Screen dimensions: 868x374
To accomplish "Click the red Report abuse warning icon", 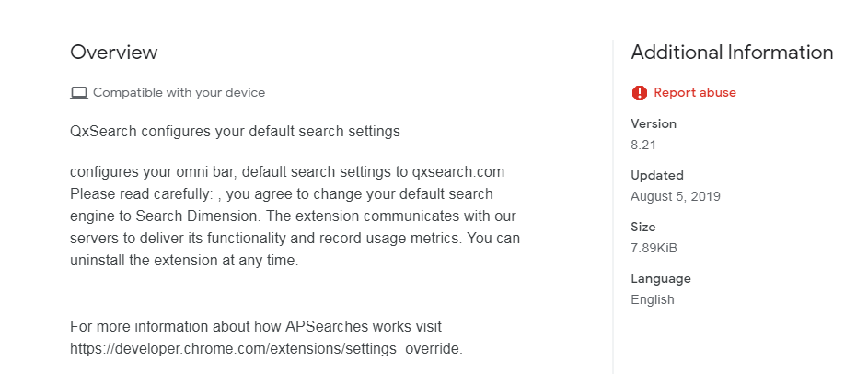I will pos(639,92).
